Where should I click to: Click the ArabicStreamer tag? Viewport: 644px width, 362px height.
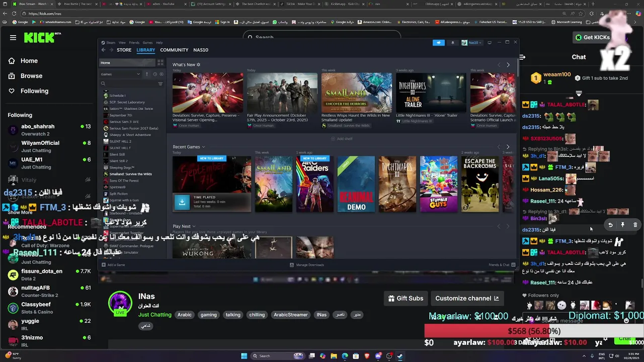(x=290, y=315)
